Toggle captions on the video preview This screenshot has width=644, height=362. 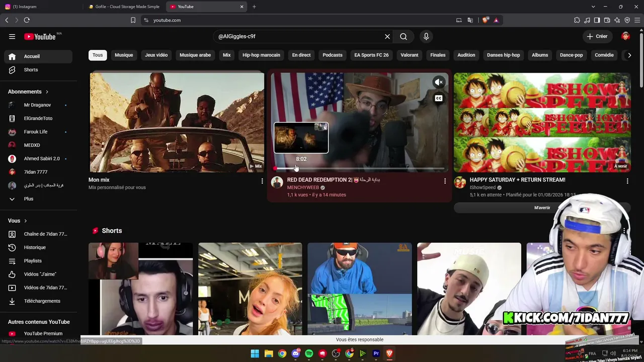(439, 99)
